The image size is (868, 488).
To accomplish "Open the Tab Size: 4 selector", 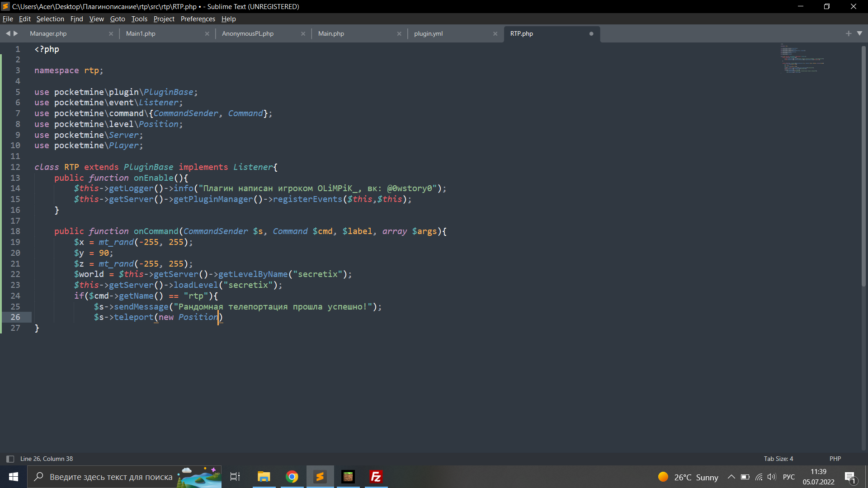I will pos(778,459).
